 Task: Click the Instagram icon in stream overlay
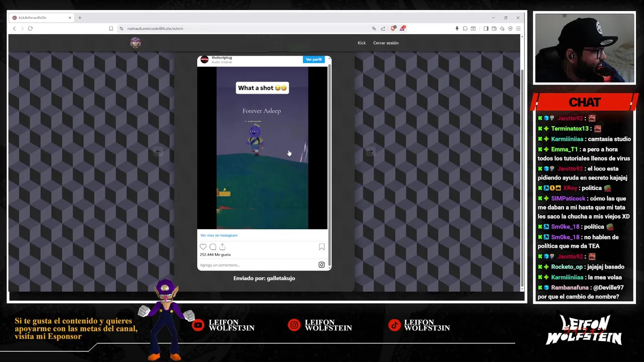[x=294, y=325]
